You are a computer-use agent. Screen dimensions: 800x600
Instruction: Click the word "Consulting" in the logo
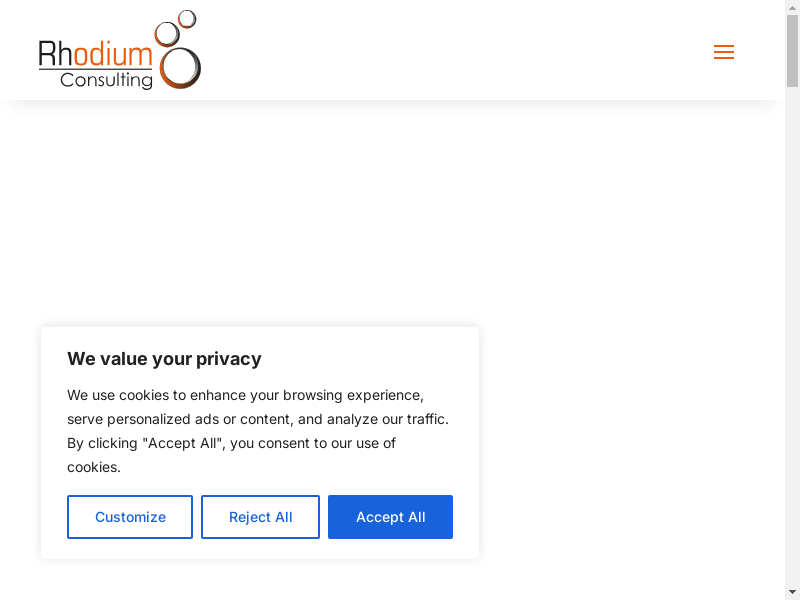point(106,80)
